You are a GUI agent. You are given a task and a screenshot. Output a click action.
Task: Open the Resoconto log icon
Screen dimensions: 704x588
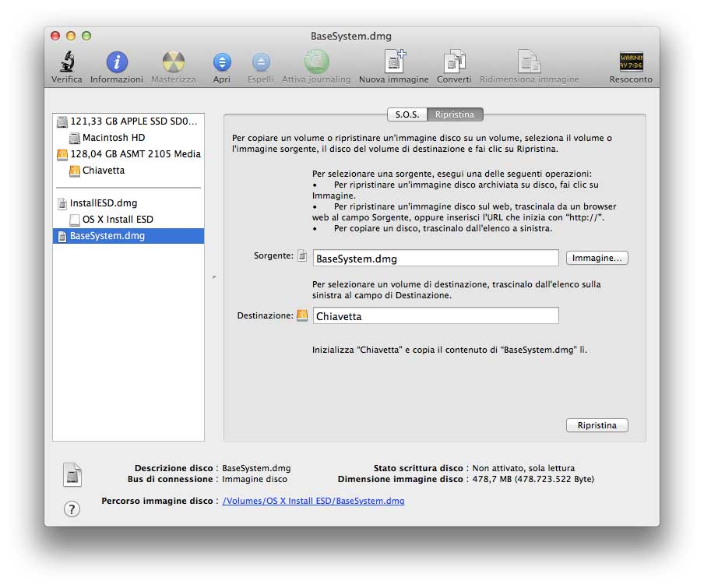click(631, 62)
